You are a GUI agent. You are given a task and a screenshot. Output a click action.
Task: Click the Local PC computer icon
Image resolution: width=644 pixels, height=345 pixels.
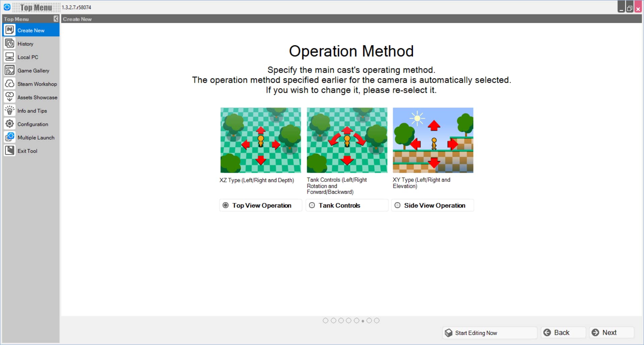pyautogui.click(x=10, y=57)
